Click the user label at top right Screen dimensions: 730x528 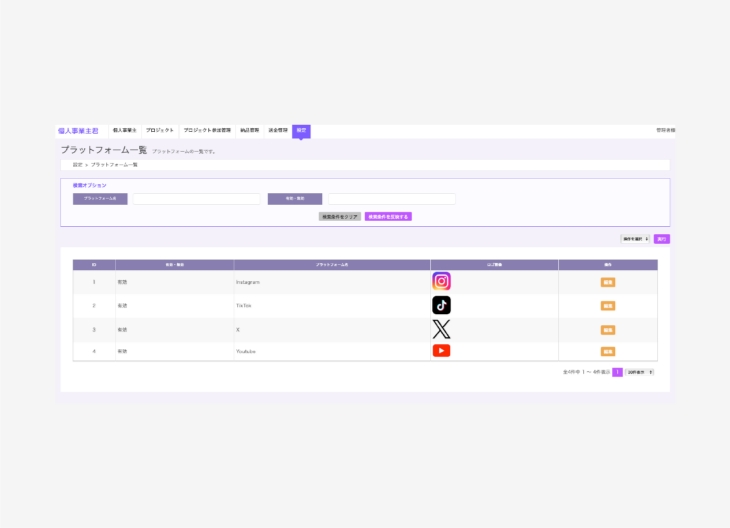[x=666, y=130]
